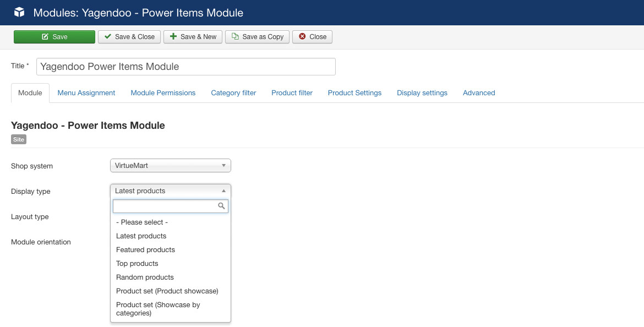
Task: Select 'Featured products' option
Action: [x=171, y=250]
